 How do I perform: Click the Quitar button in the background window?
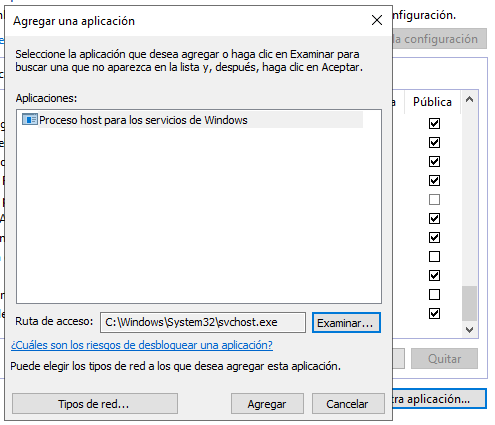click(444, 359)
